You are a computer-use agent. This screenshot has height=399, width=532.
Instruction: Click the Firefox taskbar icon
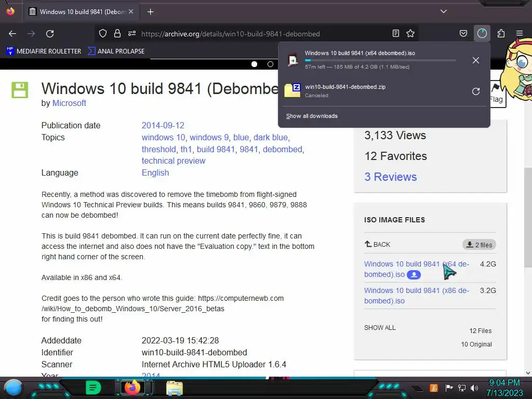tap(132, 388)
